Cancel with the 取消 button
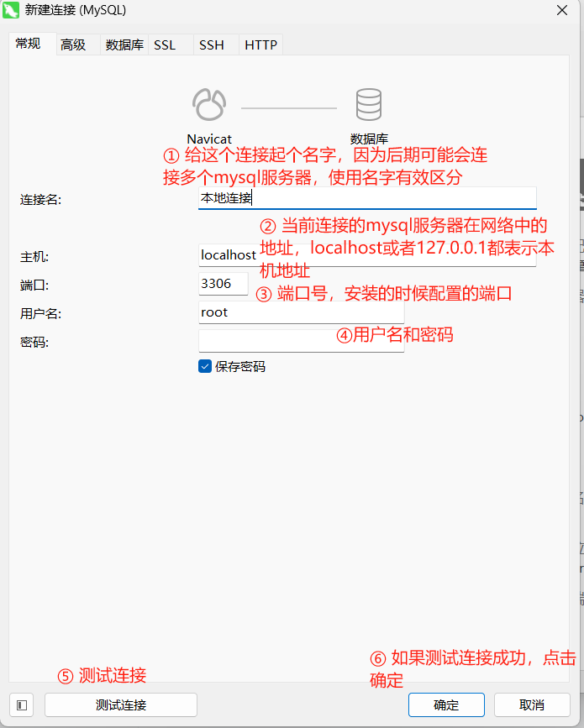 click(532, 705)
